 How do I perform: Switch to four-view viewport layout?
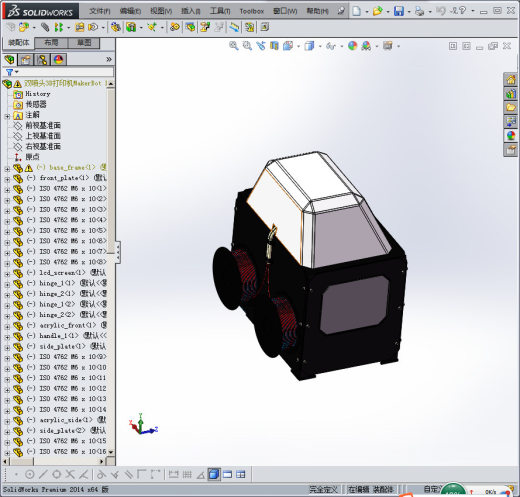tap(241, 474)
